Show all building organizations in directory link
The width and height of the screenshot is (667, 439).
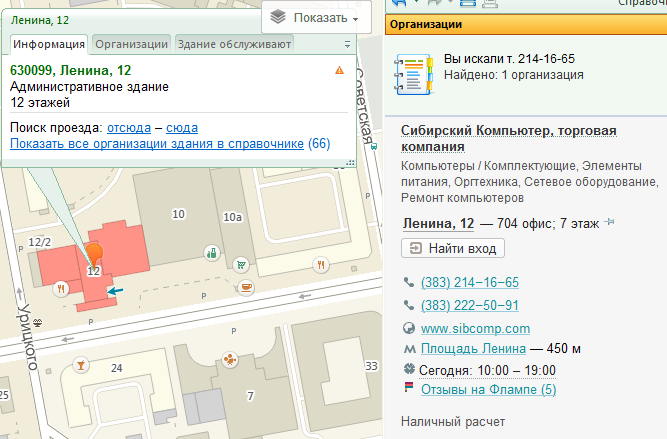coord(157,144)
